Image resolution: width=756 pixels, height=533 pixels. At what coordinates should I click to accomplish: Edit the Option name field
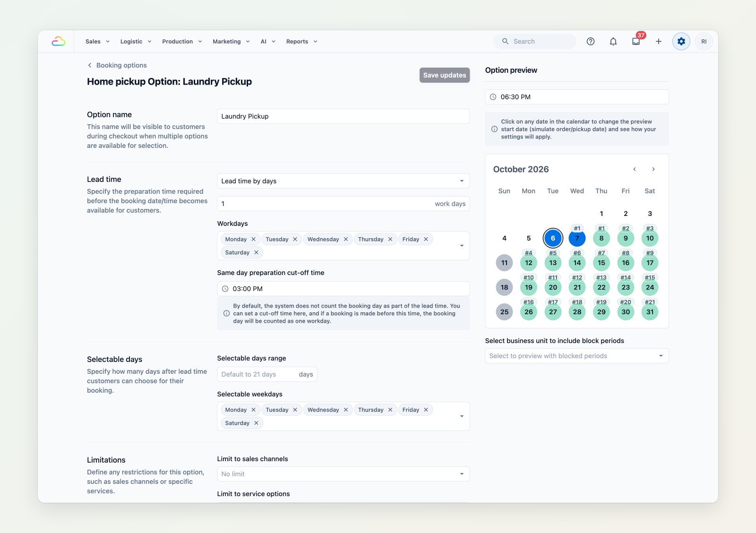point(343,116)
